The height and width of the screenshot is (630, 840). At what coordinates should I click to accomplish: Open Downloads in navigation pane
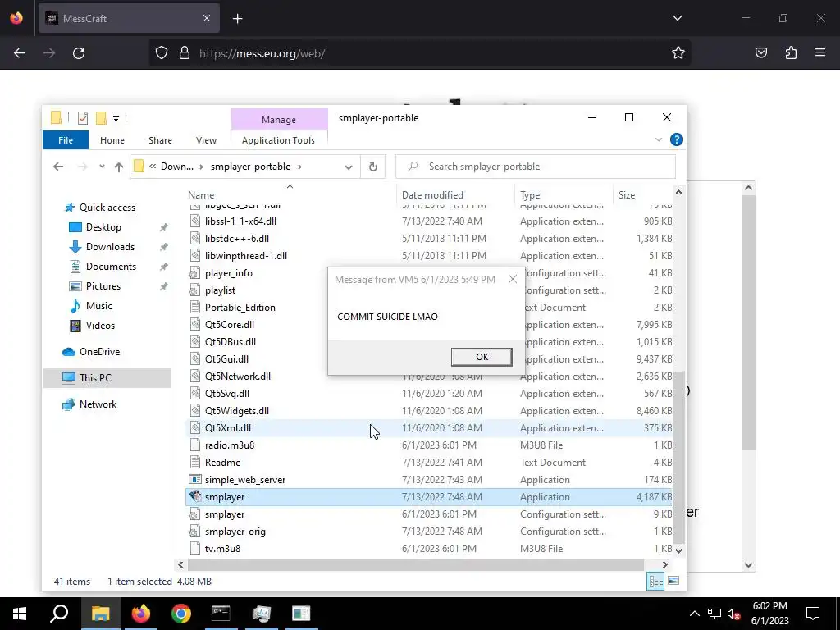tap(110, 247)
